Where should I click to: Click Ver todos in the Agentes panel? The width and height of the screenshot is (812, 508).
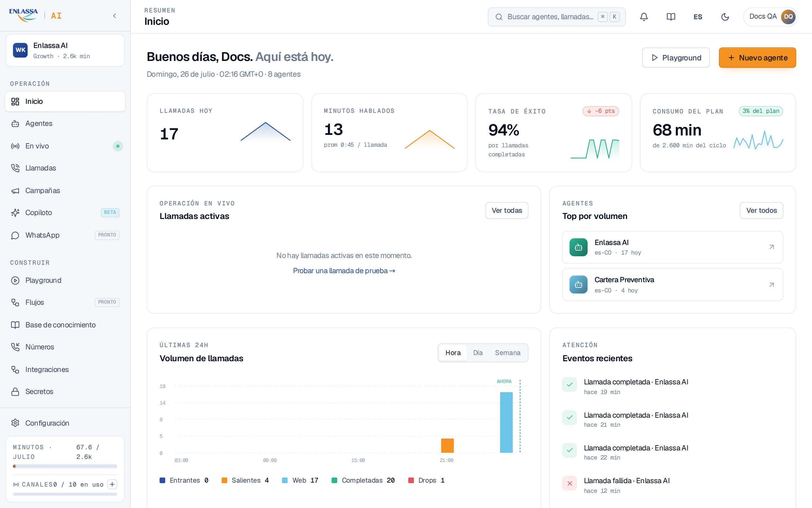pyautogui.click(x=761, y=211)
